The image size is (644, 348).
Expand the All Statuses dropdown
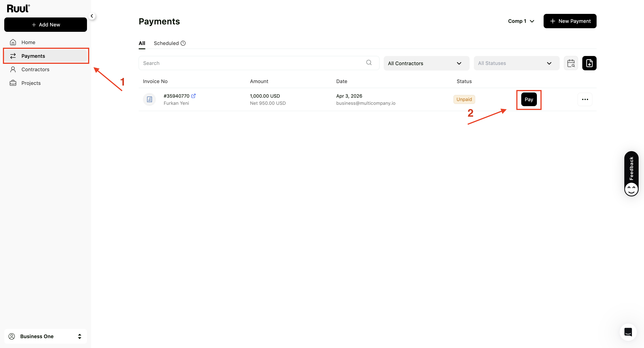517,63
